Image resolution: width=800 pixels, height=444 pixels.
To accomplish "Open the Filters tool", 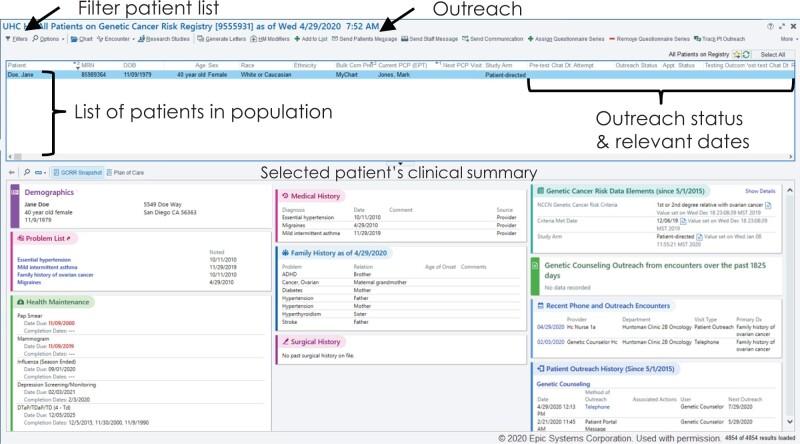I will tap(16, 38).
